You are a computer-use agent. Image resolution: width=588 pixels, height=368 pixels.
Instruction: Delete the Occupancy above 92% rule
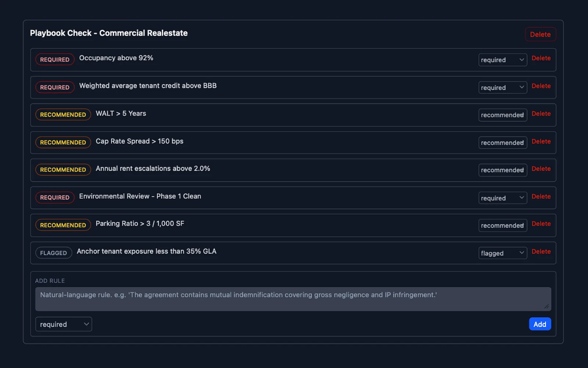point(541,58)
